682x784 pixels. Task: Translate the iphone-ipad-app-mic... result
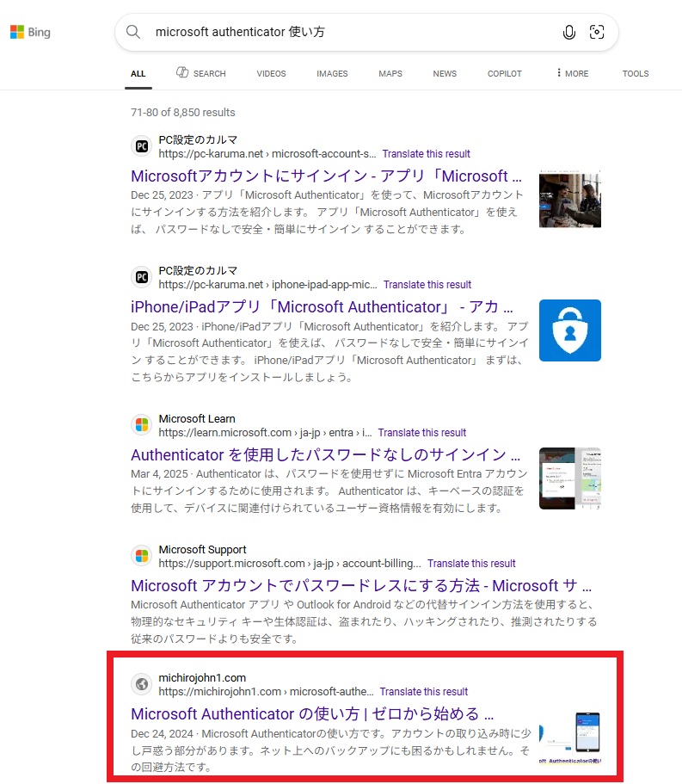427,285
